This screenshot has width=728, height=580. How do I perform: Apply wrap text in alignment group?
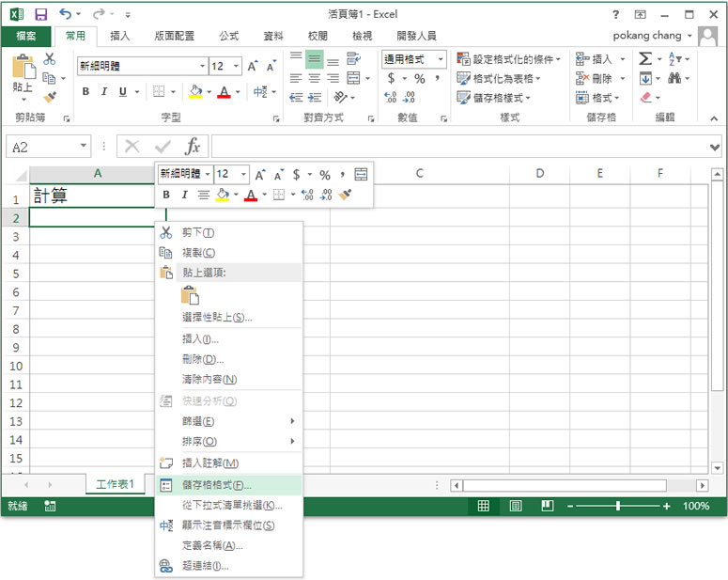pos(354,58)
